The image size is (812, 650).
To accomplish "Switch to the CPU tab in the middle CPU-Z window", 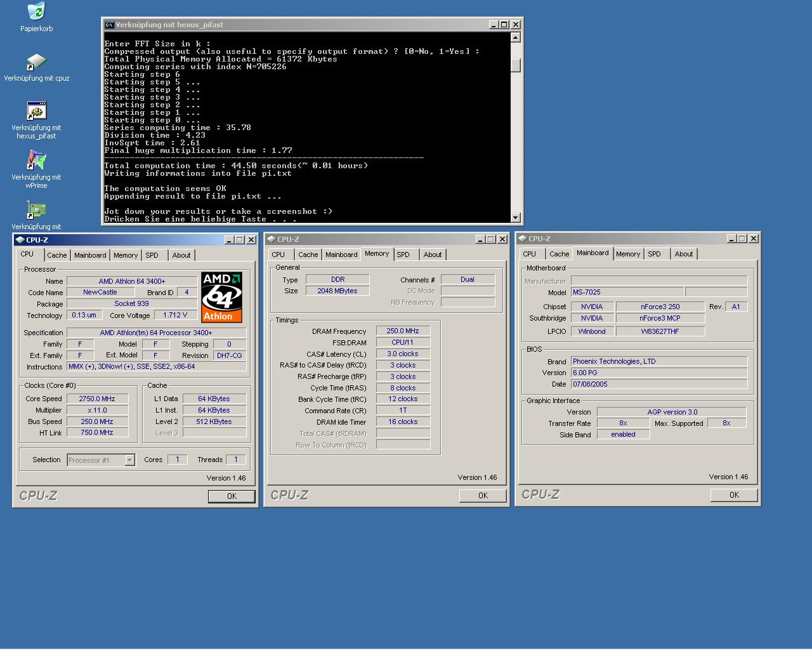I will click(278, 255).
